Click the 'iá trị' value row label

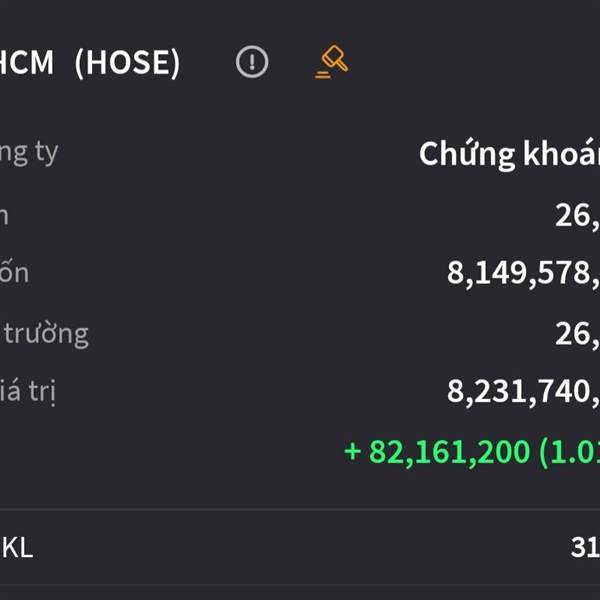tap(28, 392)
